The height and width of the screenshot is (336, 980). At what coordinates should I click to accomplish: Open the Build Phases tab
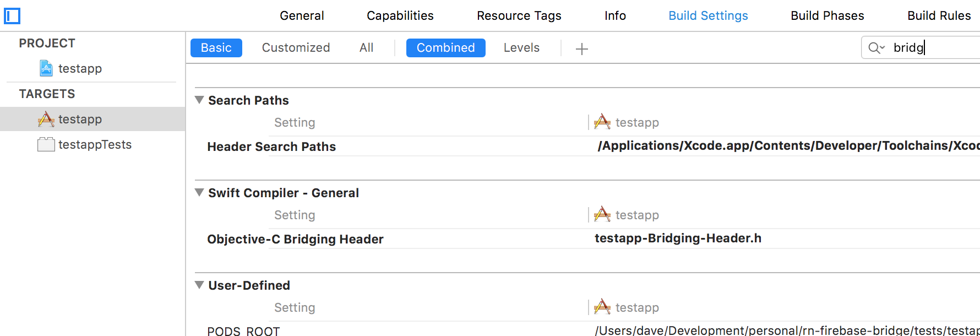coord(827,15)
